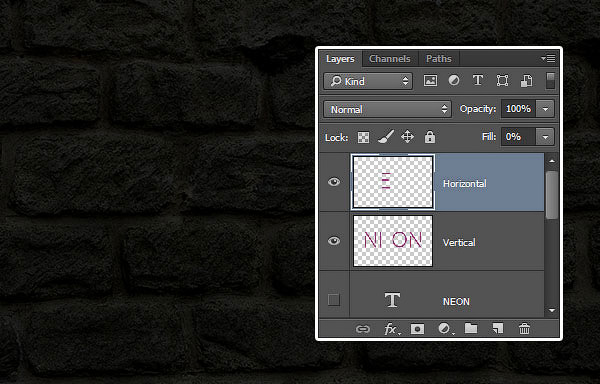Lock image pixels brush icon
600x384 pixels.
[x=386, y=137]
